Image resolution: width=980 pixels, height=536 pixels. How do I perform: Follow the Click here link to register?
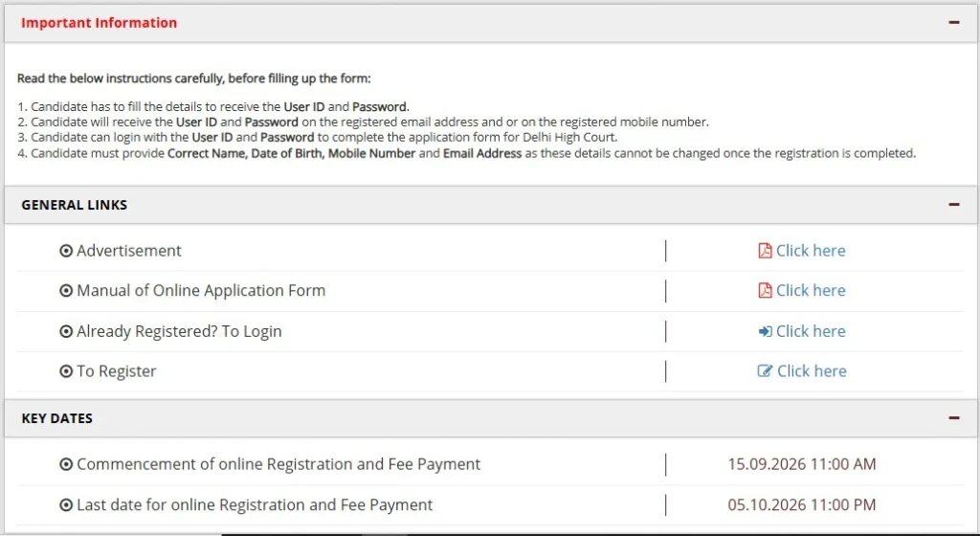click(812, 371)
